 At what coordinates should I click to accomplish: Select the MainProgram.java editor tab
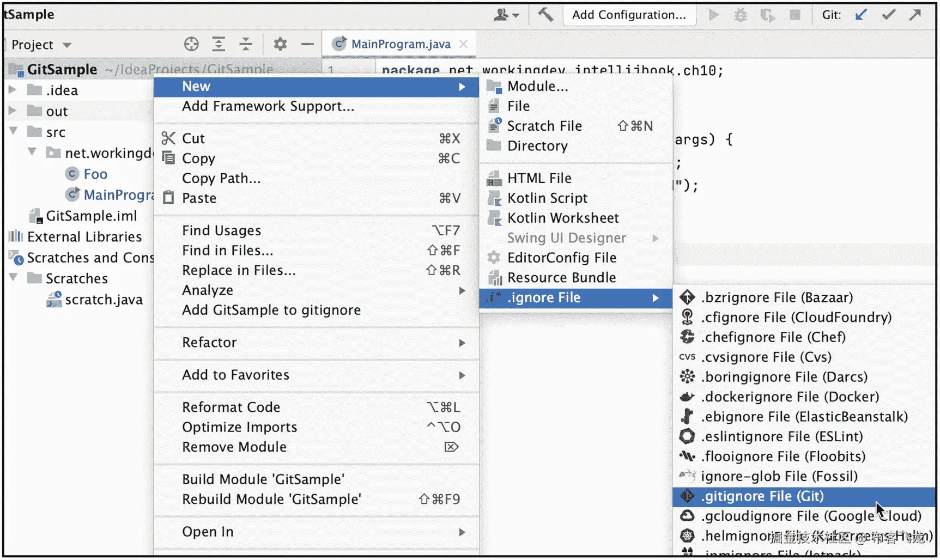click(x=399, y=44)
